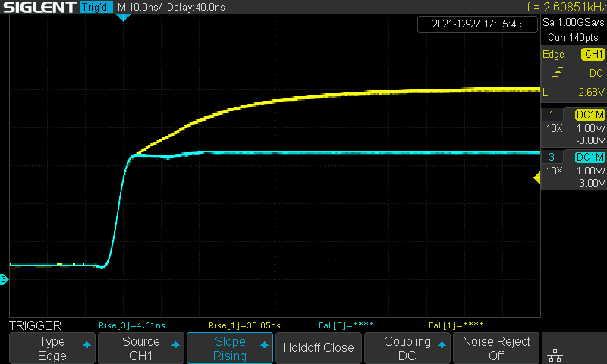Click the Edge trigger type label
Image resolution: width=607 pixels, height=364 pixels.
(553, 54)
